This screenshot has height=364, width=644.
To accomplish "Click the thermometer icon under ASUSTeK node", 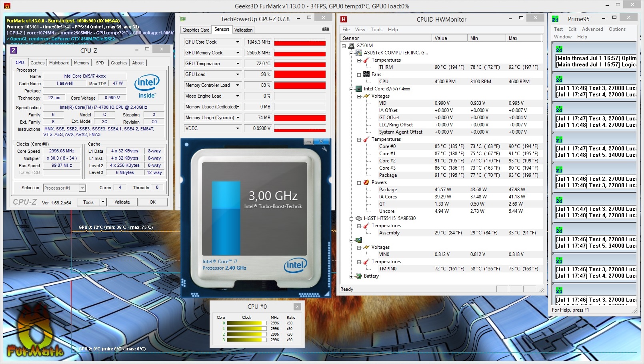I will click(x=366, y=60).
